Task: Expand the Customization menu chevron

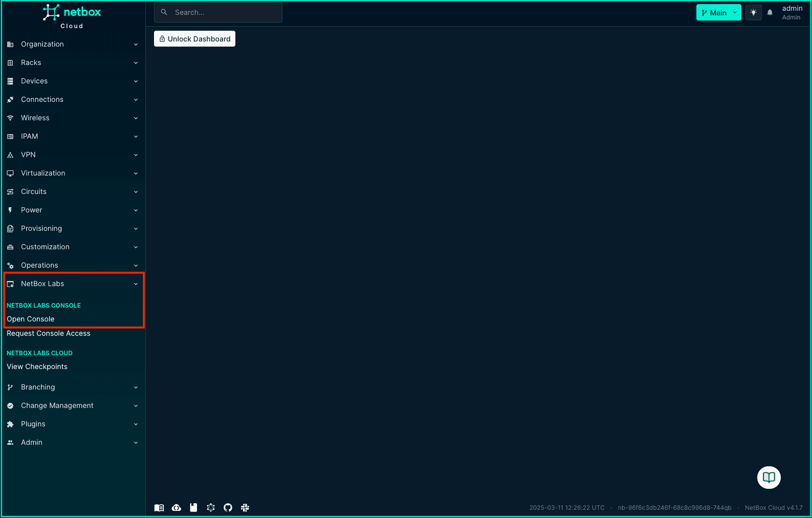Action: (x=136, y=247)
